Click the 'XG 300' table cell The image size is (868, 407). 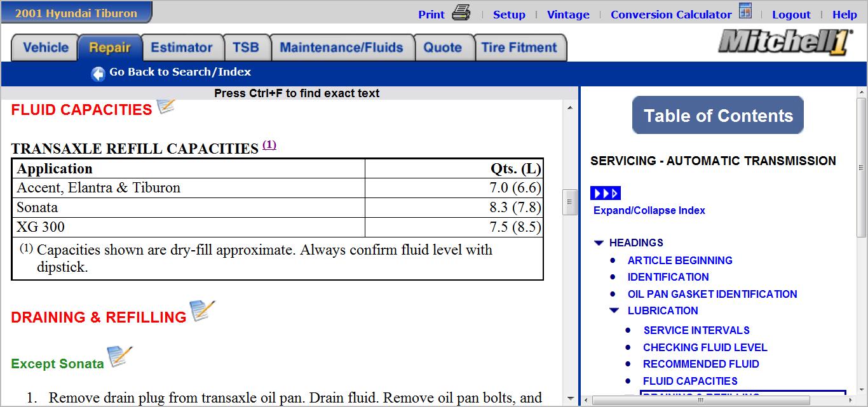coord(189,227)
